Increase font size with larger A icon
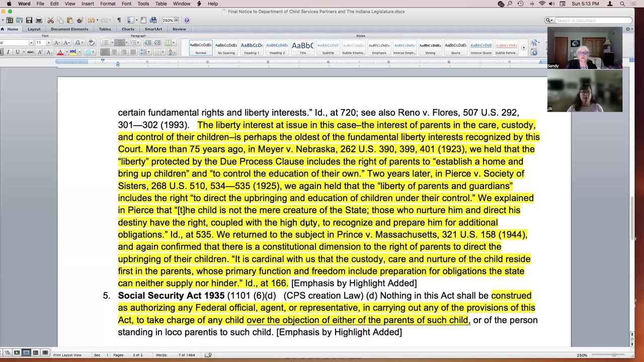Viewport: 644px width, 362px height. pyautogui.click(x=57, y=43)
